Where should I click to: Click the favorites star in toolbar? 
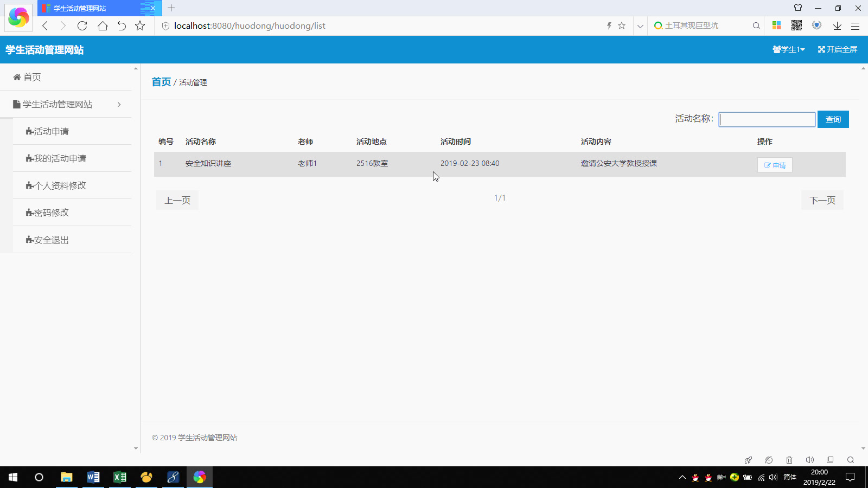tap(140, 25)
